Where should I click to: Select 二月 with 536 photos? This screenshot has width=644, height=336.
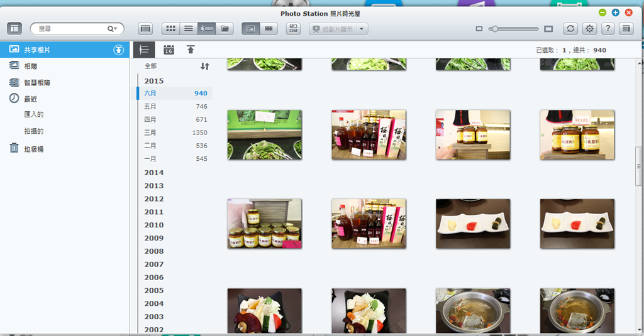click(175, 146)
